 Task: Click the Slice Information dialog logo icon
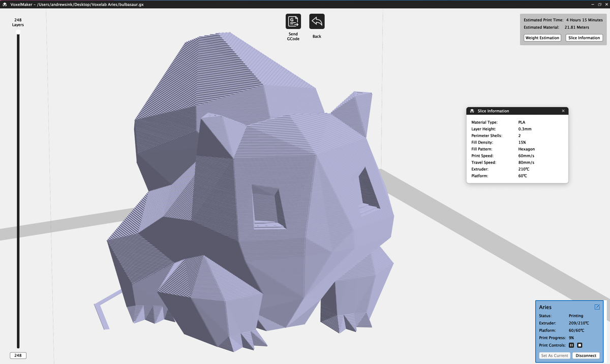[472, 111]
